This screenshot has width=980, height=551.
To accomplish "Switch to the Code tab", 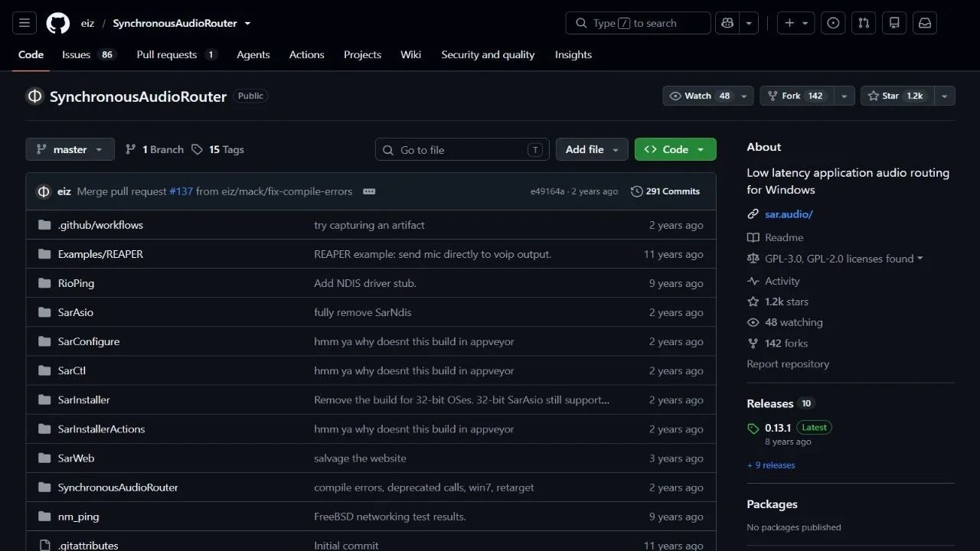I will pyautogui.click(x=31, y=54).
